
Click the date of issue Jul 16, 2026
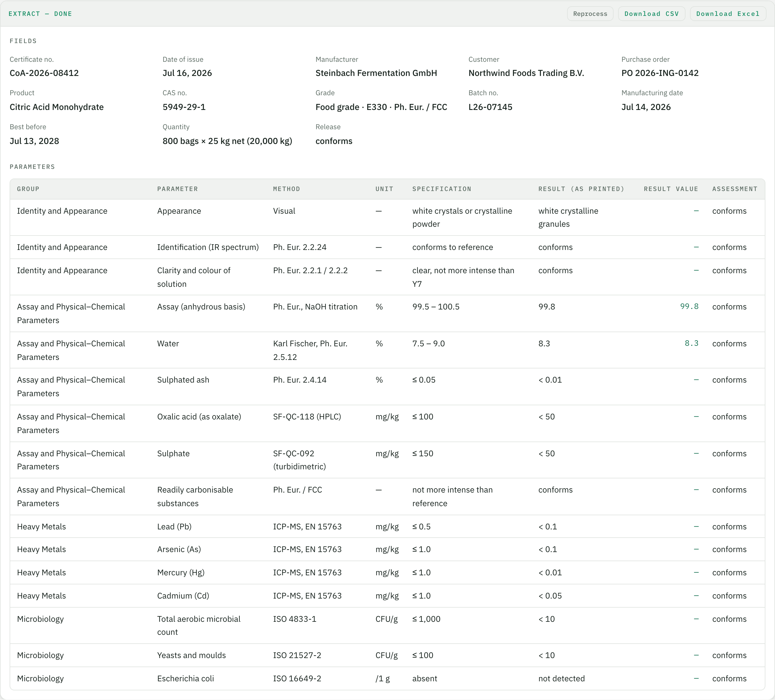tap(187, 73)
